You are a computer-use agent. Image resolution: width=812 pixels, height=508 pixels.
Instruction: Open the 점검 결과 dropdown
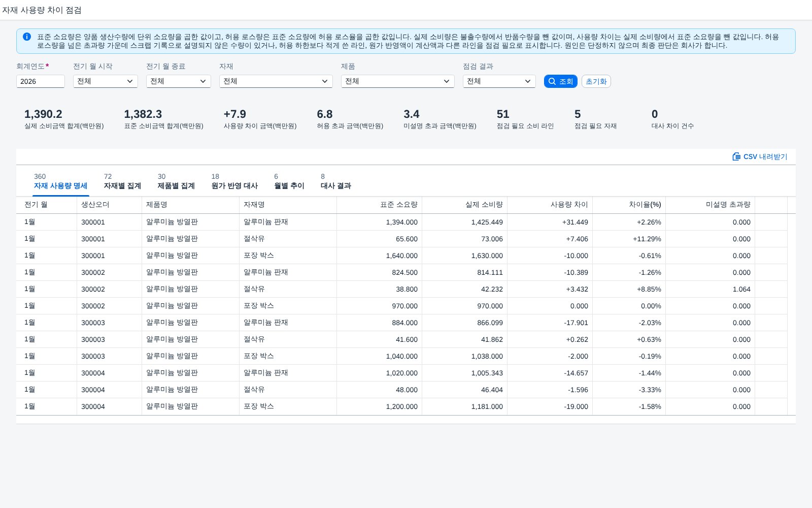(499, 81)
